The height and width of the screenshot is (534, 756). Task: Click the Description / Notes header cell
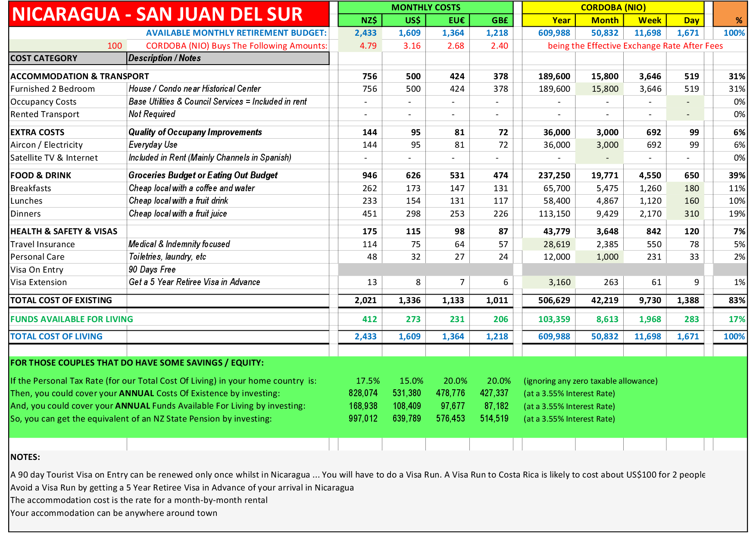tap(228, 58)
